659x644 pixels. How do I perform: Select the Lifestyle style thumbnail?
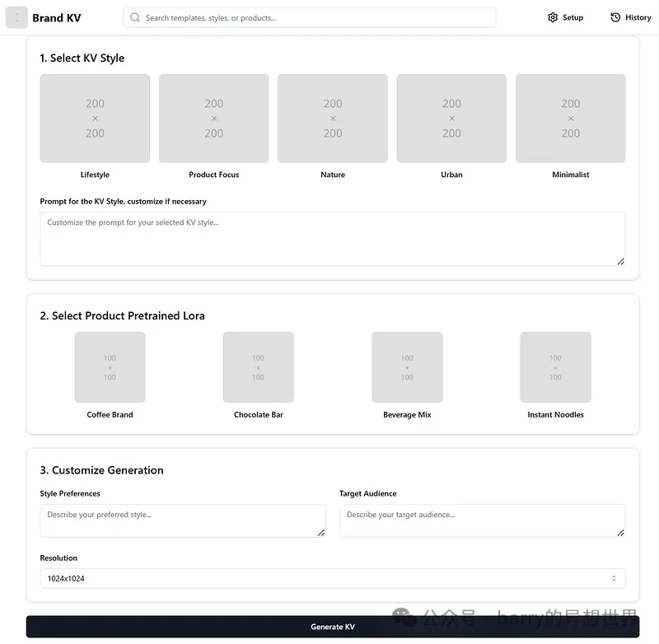click(95, 119)
